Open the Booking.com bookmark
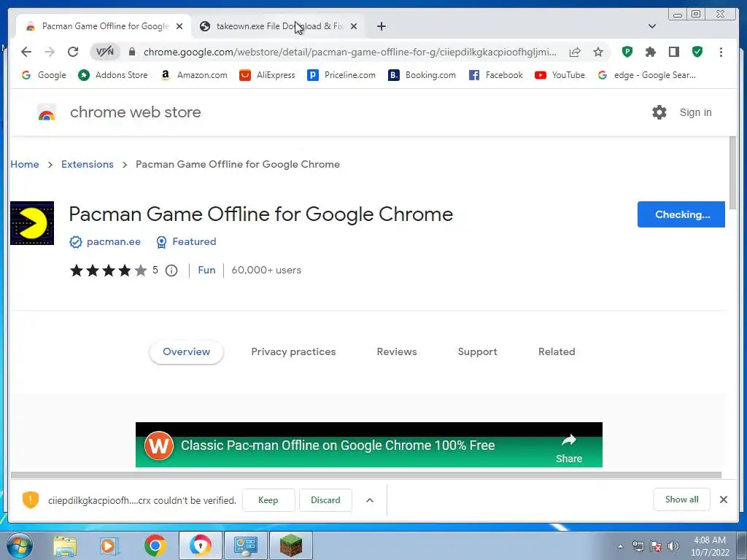This screenshot has width=747, height=560. point(422,75)
